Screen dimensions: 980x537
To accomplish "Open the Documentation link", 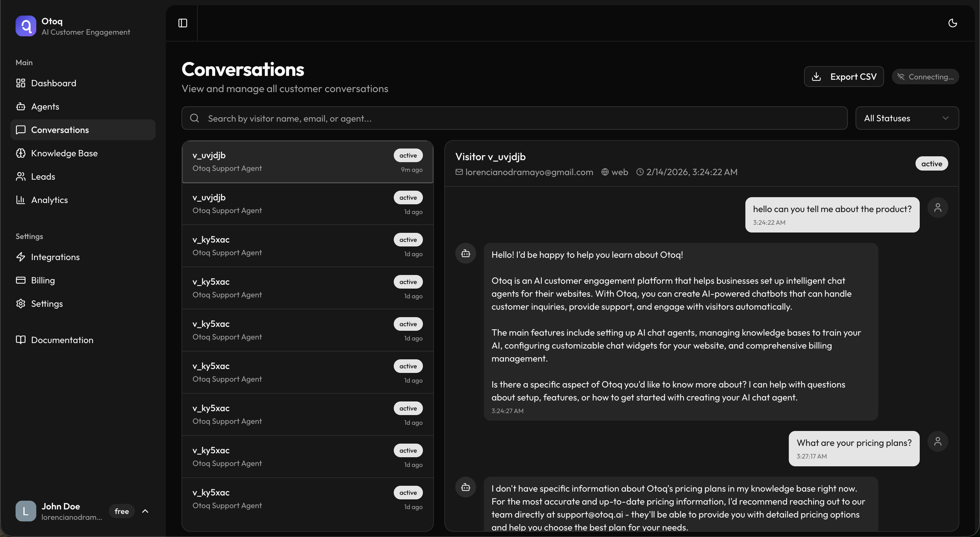I will coord(62,340).
